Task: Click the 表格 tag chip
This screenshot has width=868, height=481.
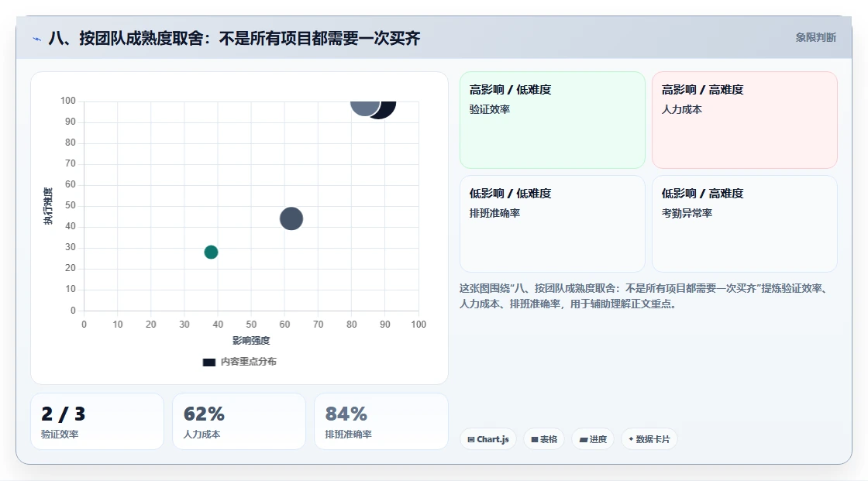Action: (543, 439)
